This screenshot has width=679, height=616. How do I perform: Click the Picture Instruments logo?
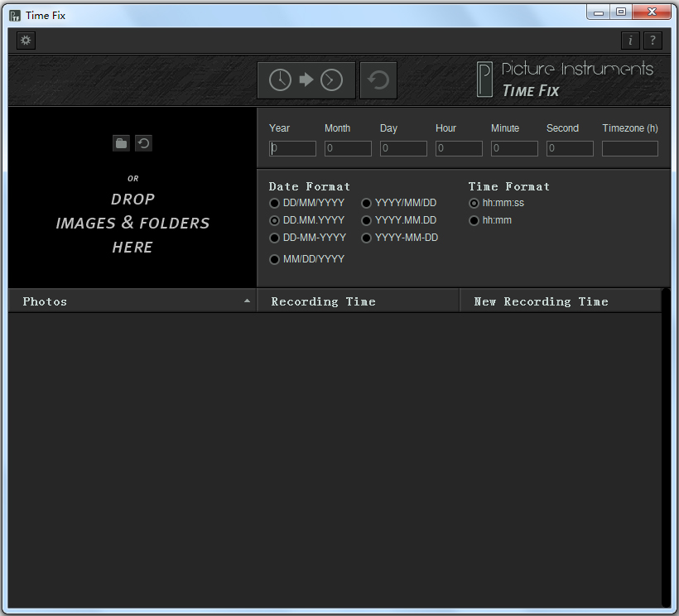(565, 79)
